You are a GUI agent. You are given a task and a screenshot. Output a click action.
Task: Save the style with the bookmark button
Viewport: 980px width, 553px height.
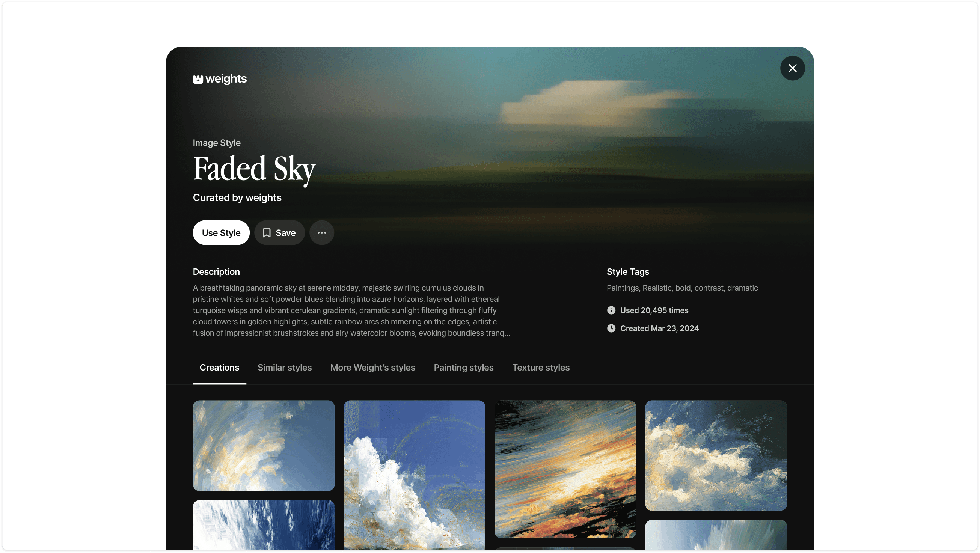pyautogui.click(x=279, y=233)
